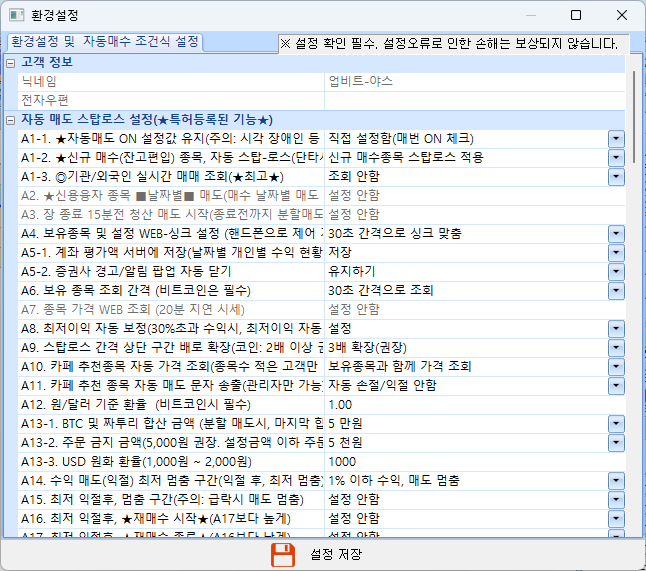
Task: Open dropdown for A1-3 실시간 매매 조회
Action: pyautogui.click(x=616, y=176)
